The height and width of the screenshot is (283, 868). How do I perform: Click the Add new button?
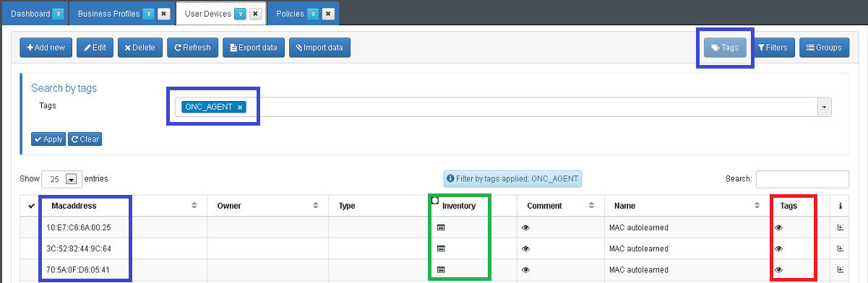click(x=46, y=48)
